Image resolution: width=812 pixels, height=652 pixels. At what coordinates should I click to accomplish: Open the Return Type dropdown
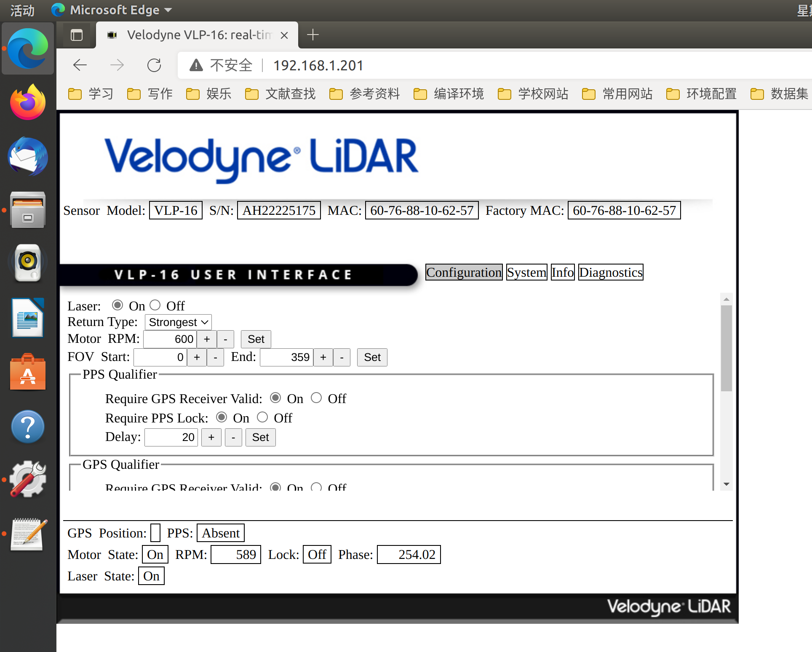pos(178,322)
